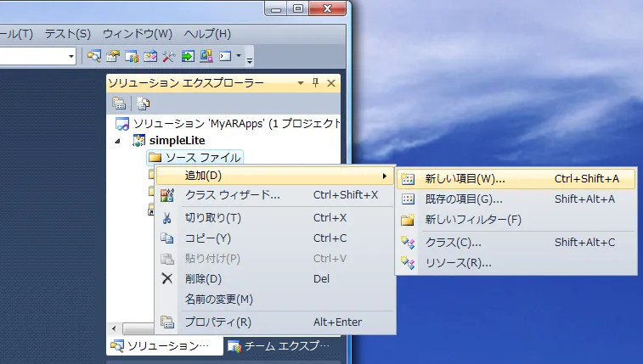Open the ウィンドウ(W) menu
Image resolution: width=643 pixels, height=364 pixels.
tap(138, 34)
